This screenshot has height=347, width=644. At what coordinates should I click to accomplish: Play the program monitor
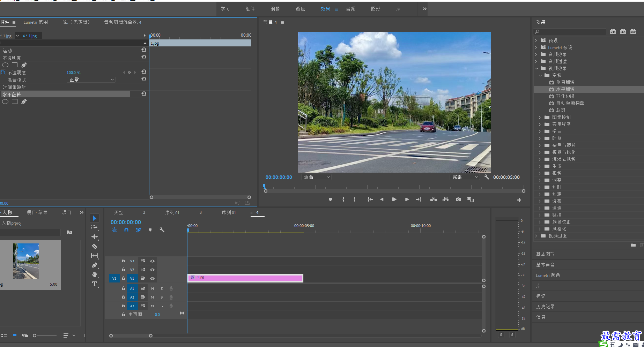pos(394,199)
